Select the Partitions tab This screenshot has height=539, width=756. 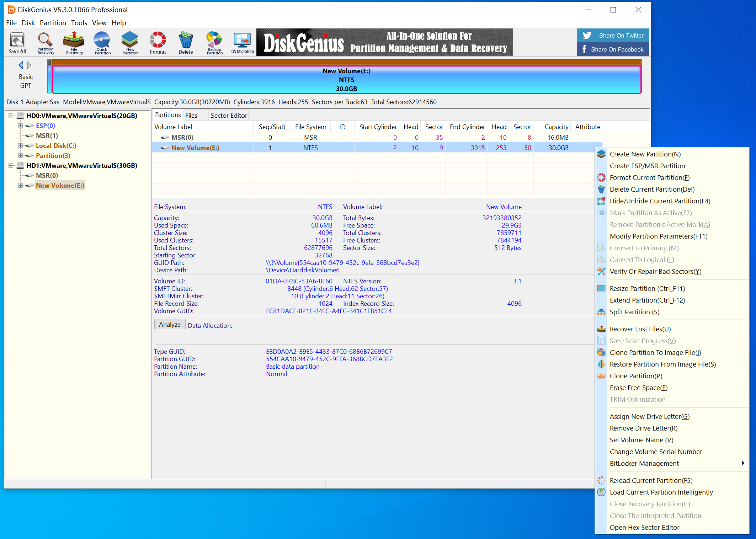[168, 115]
